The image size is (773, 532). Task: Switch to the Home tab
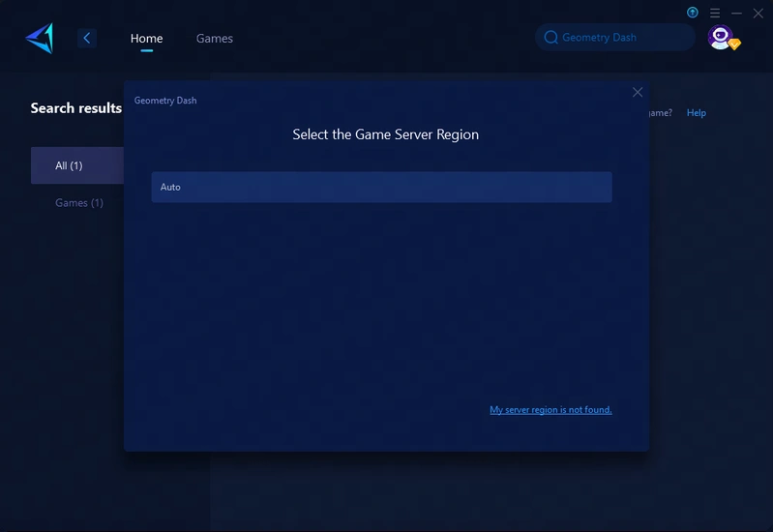click(147, 39)
